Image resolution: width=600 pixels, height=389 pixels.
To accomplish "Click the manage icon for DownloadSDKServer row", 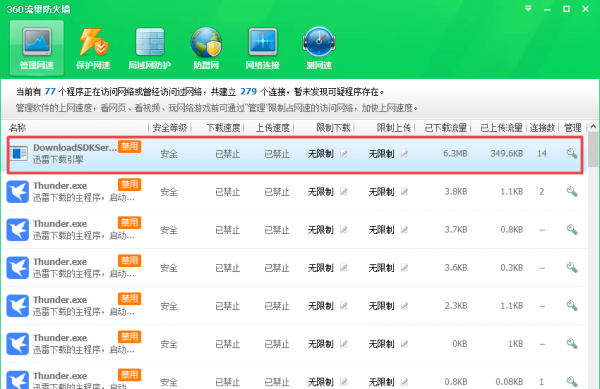I will click(572, 153).
